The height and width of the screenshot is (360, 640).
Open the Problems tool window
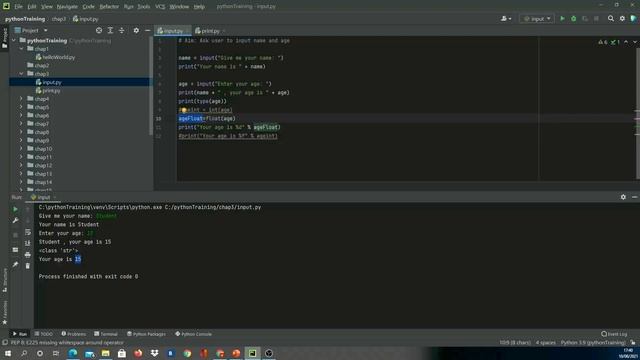pyautogui.click(x=73, y=334)
